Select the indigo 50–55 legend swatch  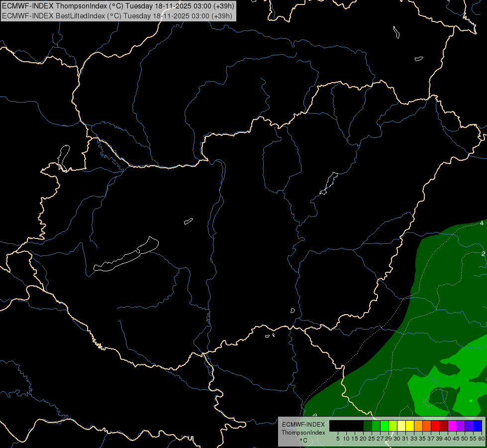469,426
